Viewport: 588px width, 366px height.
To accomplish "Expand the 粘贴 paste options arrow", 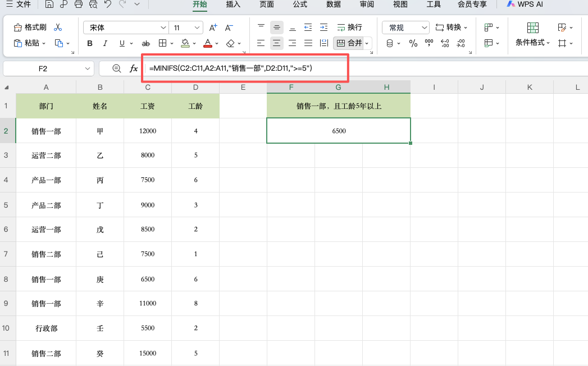I will pos(44,43).
